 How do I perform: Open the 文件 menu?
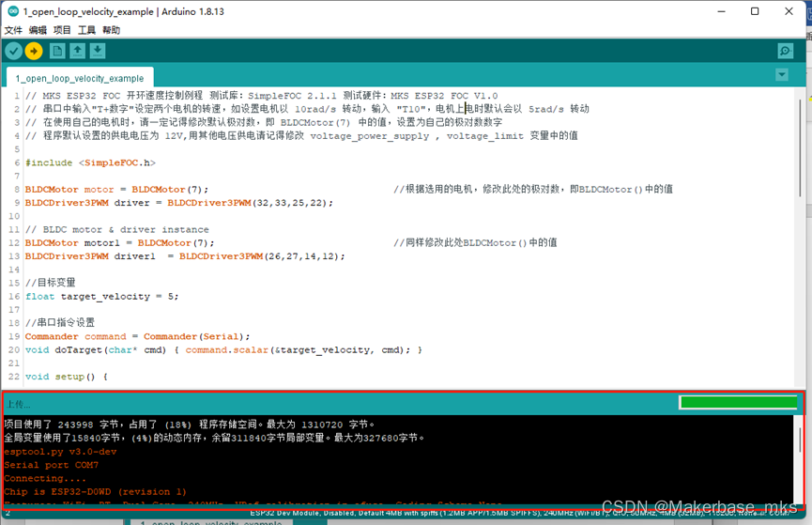(13, 30)
